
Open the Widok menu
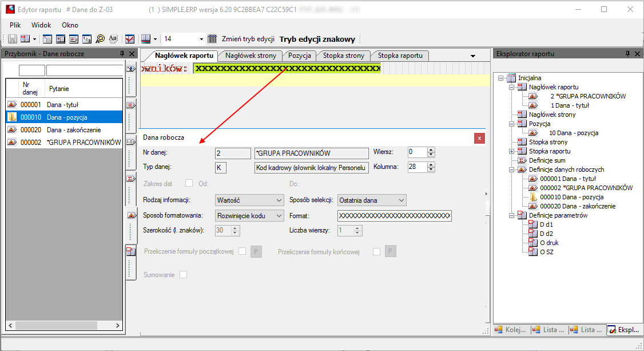click(42, 25)
